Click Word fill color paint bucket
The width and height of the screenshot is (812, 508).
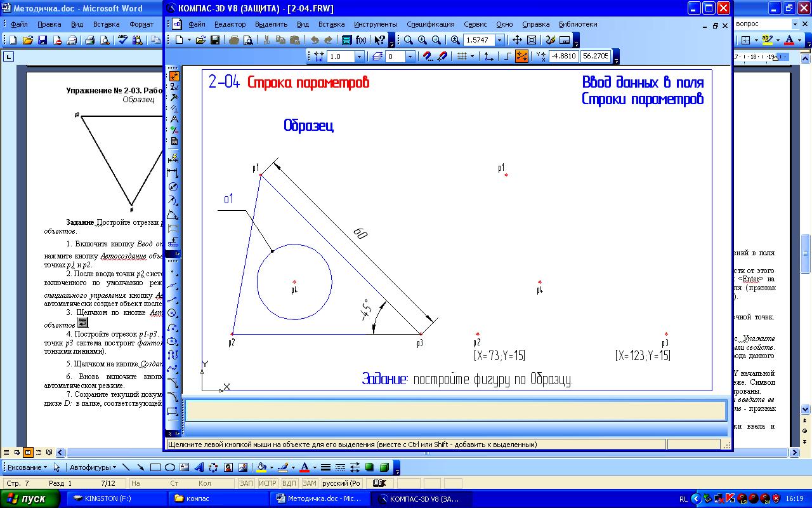pyautogui.click(x=261, y=467)
